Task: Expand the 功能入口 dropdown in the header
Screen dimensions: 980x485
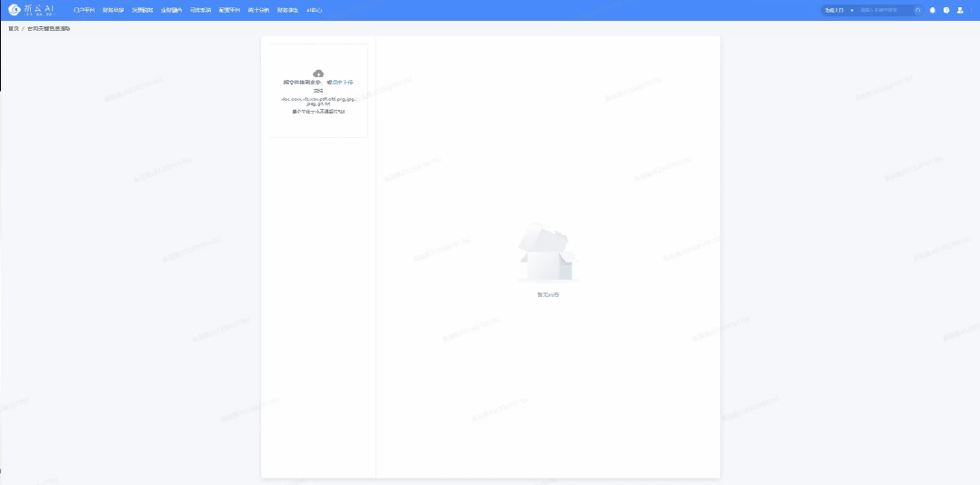Action: tap(835, 10)
